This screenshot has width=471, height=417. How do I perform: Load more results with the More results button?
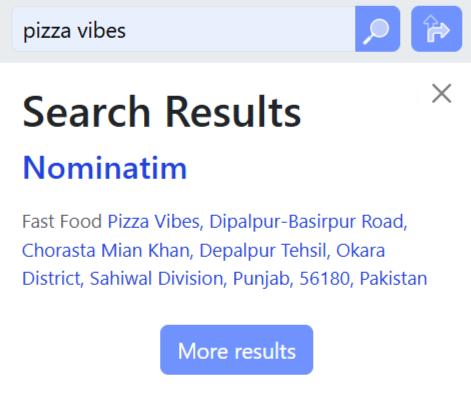click(x=236, y=350)
